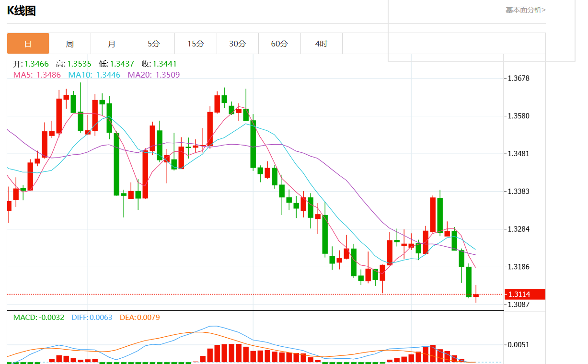Open the 基本面分析 link
588x364 pixels.
[x=526, y=10]
